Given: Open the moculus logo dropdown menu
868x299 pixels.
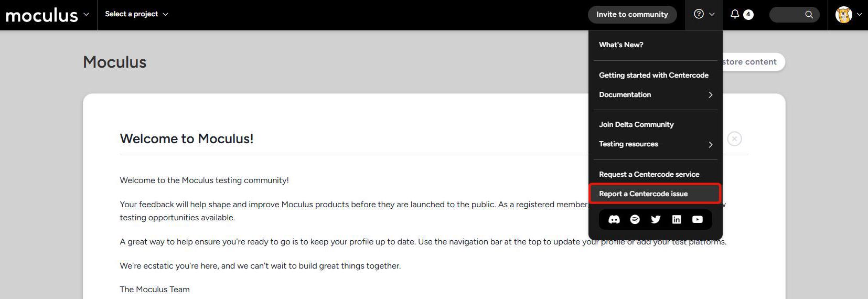Looking at the screenshot, I should click(48, 15).
